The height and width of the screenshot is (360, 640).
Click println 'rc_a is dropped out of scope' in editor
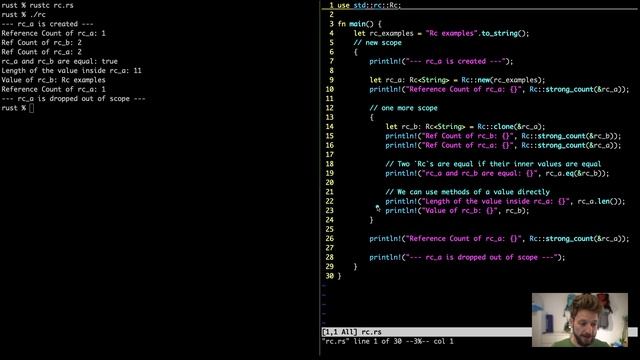(467, 258)
